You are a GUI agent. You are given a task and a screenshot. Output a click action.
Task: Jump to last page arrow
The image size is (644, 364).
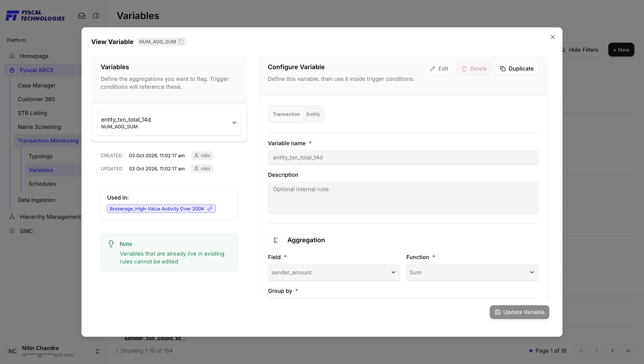628,351
